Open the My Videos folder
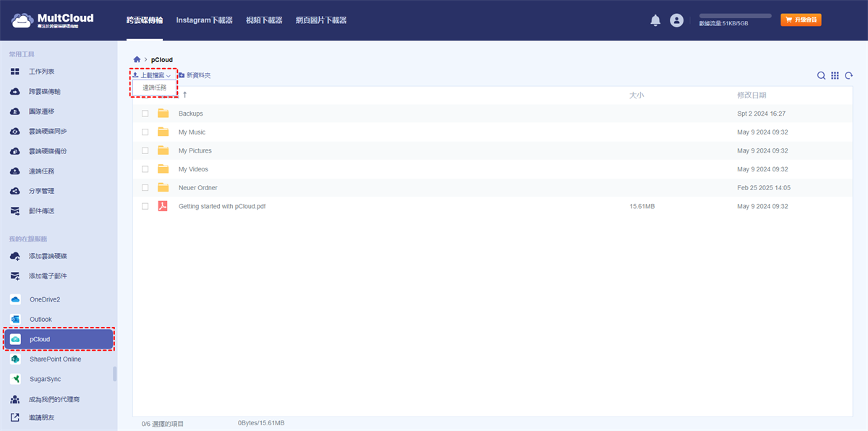Viewport: 868px width, 431px height. [x=193, y=169]
